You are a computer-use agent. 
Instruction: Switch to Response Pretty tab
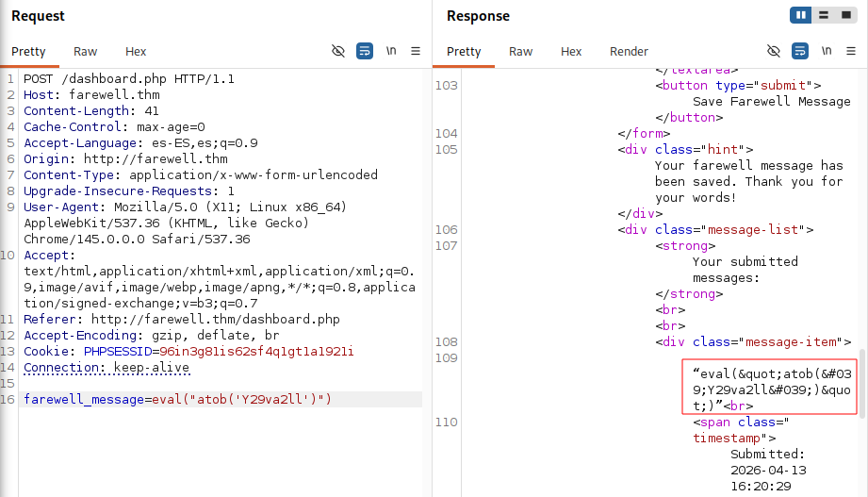point(464,52)
